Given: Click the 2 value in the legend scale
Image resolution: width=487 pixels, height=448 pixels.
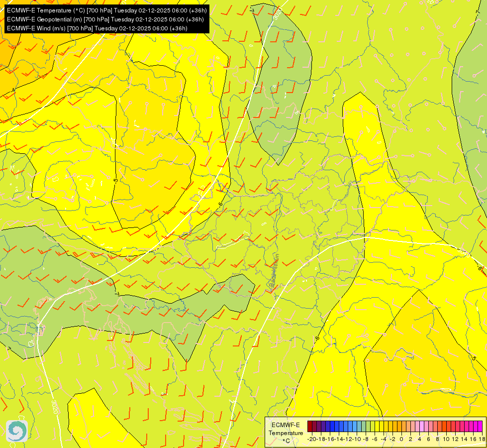Looking at the screenshot, I should pos(410,439).
